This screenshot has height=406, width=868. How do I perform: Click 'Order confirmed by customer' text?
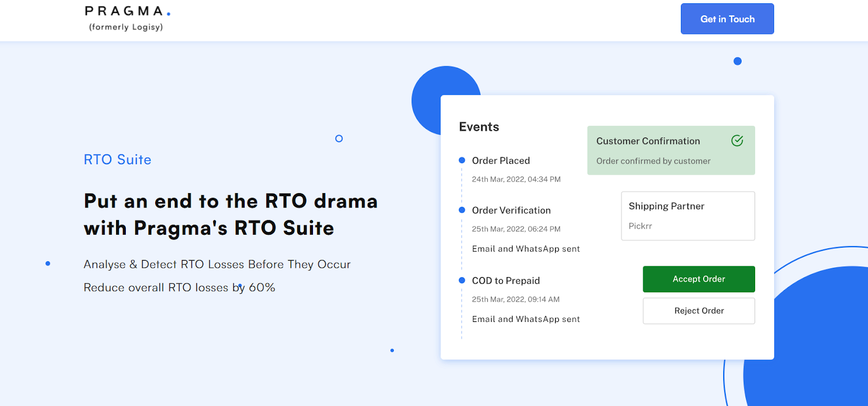tap(653, 161)
